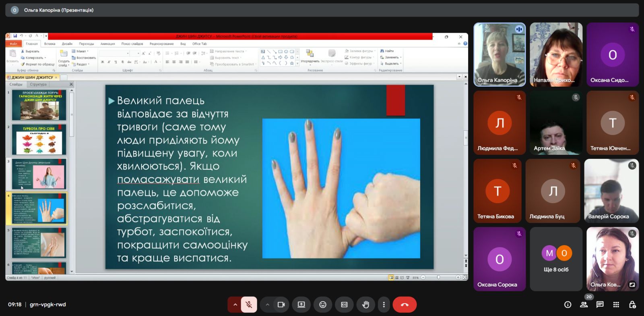Unmute the microphone in the call bar
644x316 pixels.
249,305
